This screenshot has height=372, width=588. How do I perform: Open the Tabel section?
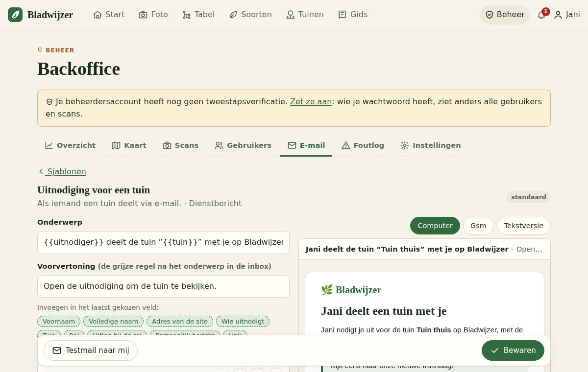pyautogui.click(x=198, y=15)
